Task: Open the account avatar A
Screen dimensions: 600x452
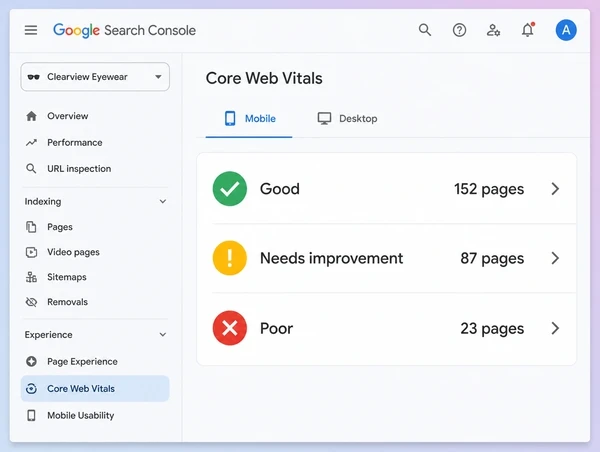Action: point(566,30)
